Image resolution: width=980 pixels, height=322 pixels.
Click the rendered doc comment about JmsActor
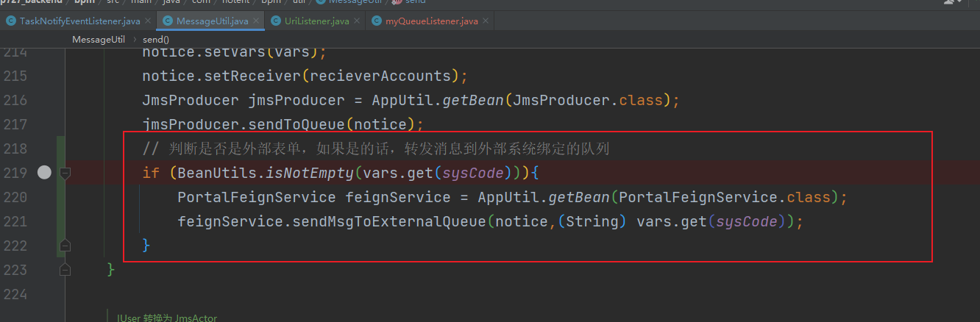click(167, 318)
